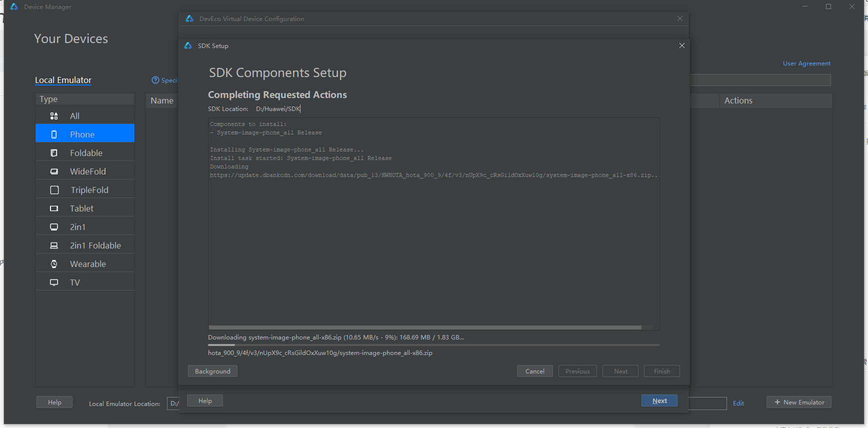
Task: Click the search field under User Agreement
Action: tap(760, 80)
